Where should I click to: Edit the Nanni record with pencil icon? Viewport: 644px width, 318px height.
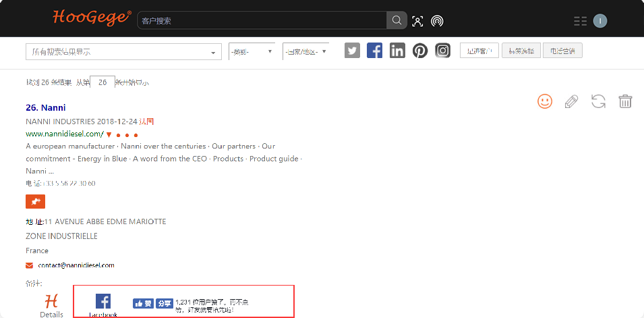(571, 101)
